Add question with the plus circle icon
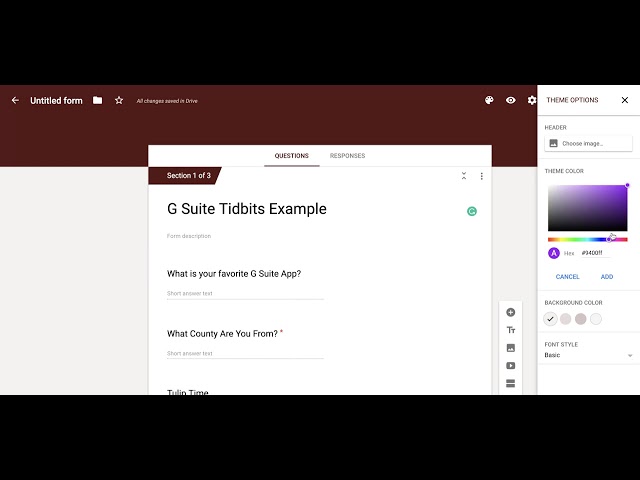The height and width of the screenshot is (480, 640). coord(511,312)
